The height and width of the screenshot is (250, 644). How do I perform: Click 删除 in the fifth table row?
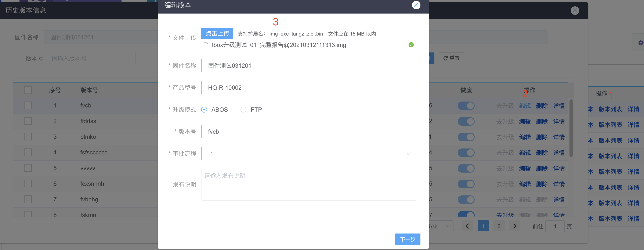(542, 169)
